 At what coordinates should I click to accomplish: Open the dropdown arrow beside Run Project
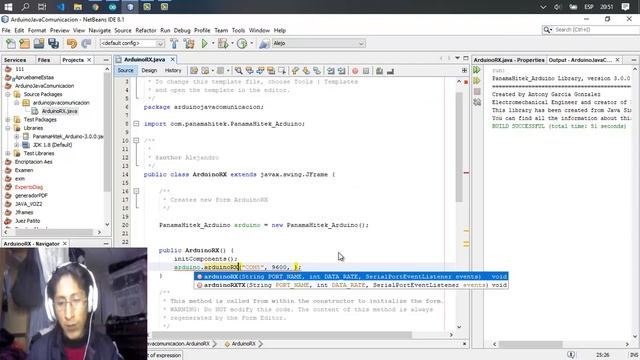click(213, 43)
